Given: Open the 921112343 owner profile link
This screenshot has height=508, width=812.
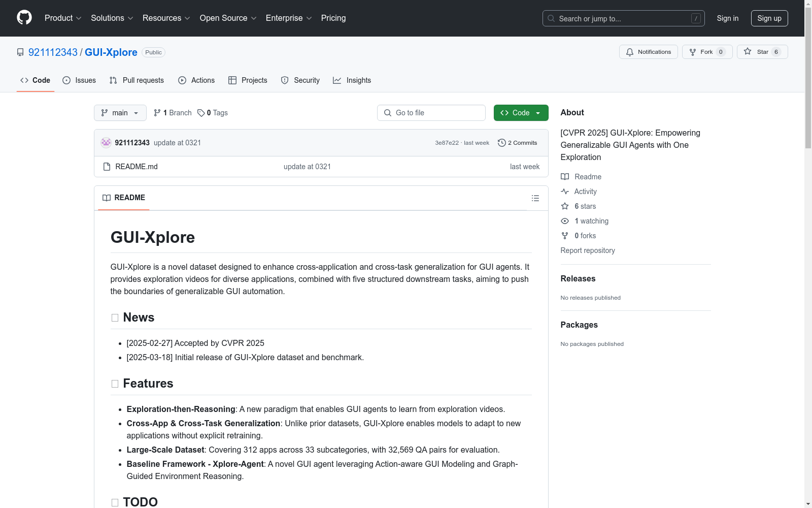Looking at the screenshot, I should click(53, 52).
